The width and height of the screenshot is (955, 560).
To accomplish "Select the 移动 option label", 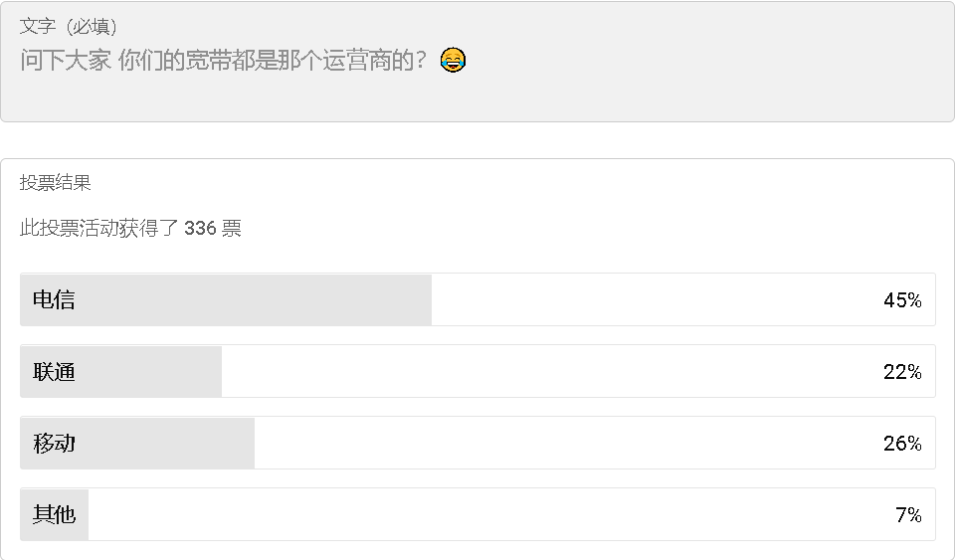I will point(54,444).
